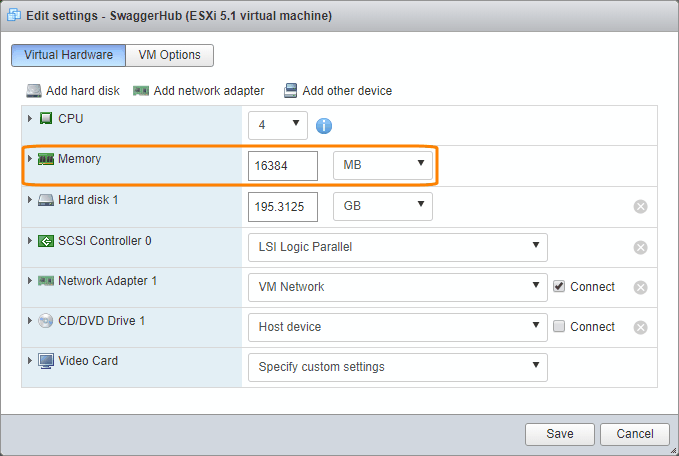Click Add hard disk icon

34,91
